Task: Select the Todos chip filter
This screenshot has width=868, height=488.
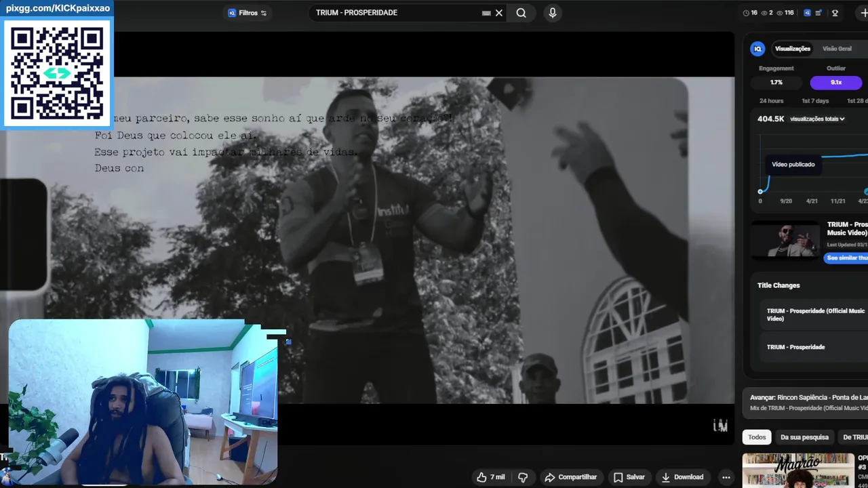Action: pos(757,437)
